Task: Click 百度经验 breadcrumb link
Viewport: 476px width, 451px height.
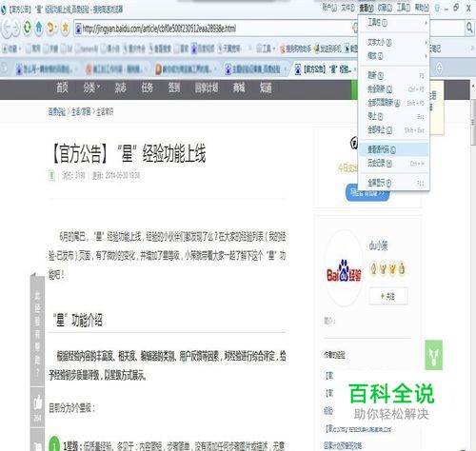Action: [57, 111]
